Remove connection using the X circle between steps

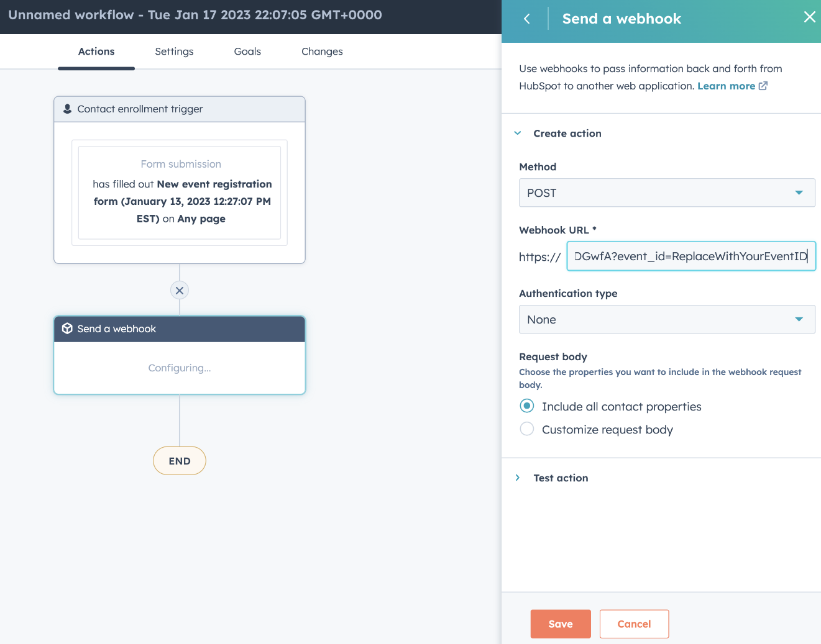pos(180,290)
